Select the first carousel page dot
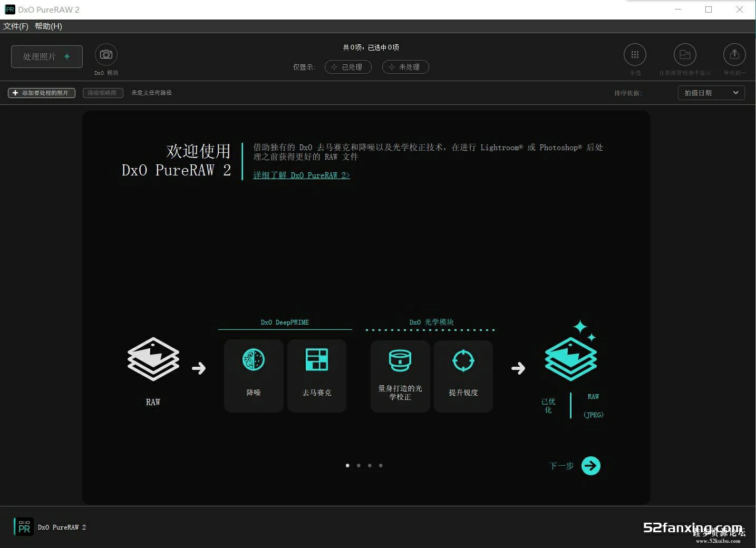This screenshot has height=548, width=756. [347, 465]
